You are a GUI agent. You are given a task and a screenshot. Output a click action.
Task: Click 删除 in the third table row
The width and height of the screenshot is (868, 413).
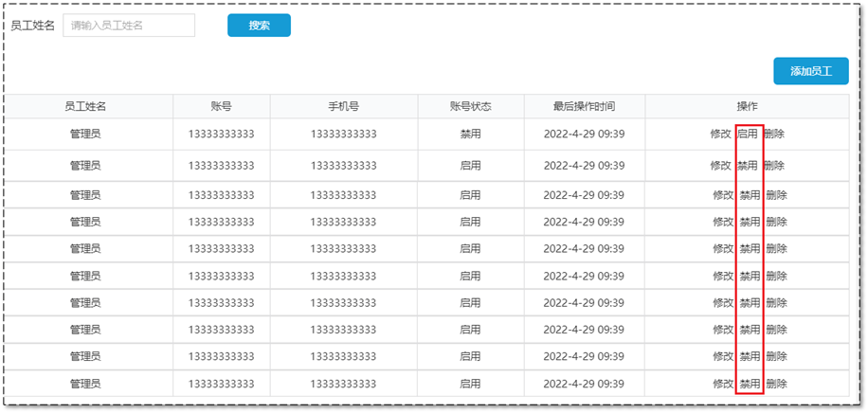[776, 195]
